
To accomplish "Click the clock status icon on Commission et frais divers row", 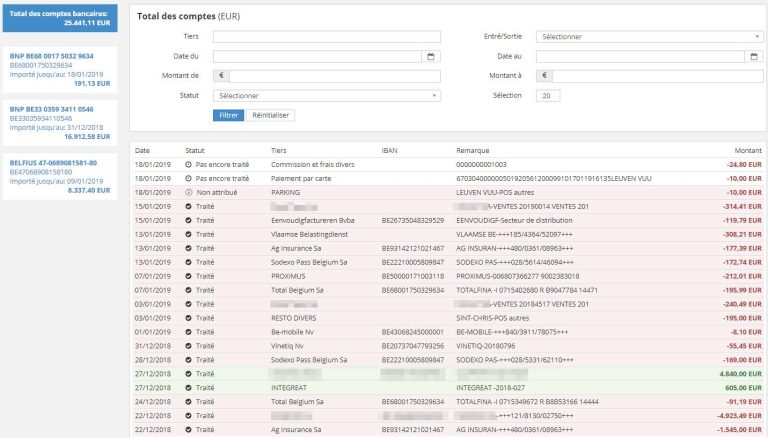I will point(189,164).
